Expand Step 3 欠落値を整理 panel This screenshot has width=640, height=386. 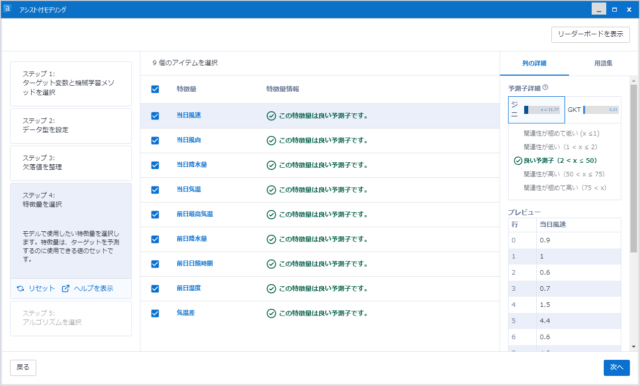point(71,163)
